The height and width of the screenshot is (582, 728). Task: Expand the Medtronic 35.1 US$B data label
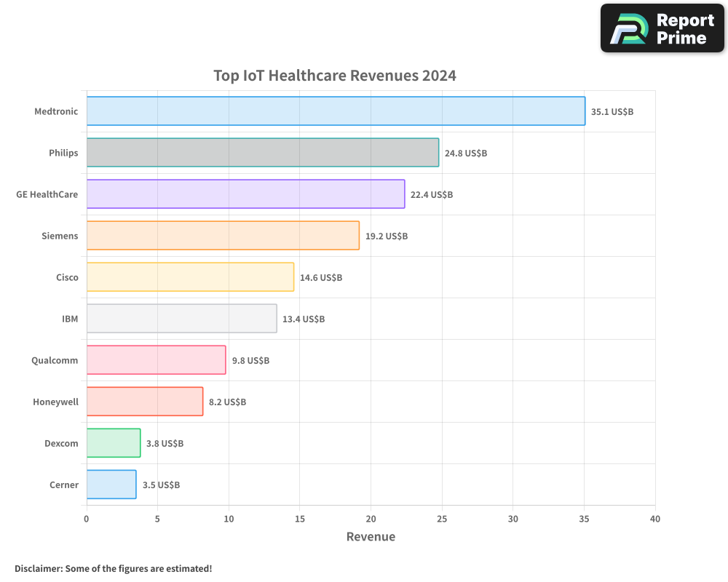tap(614, 111)
